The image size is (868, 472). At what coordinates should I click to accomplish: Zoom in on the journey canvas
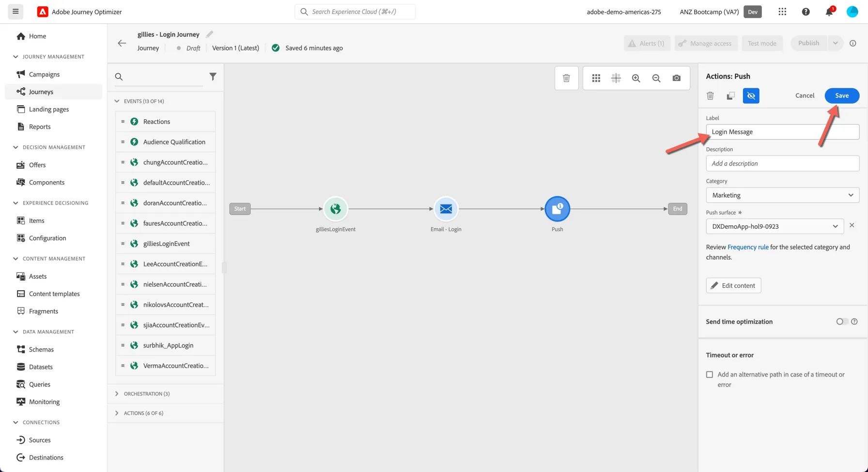click(x=636, y=78)
